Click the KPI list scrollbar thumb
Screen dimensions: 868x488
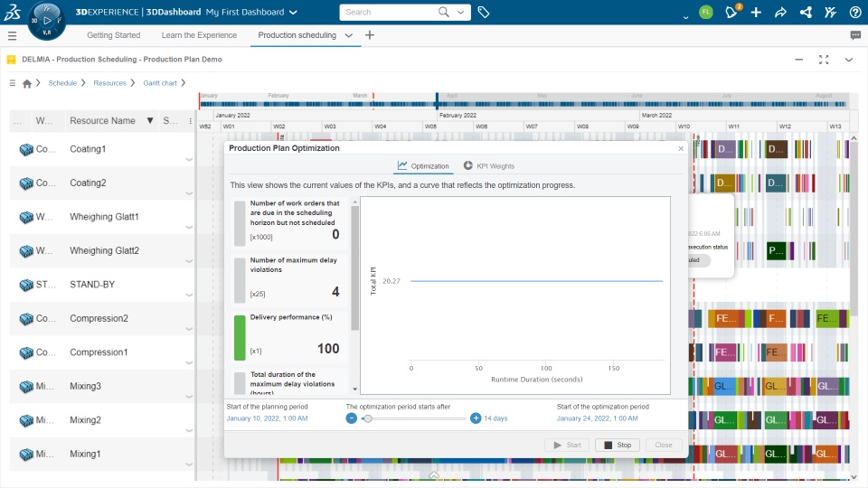354,267
